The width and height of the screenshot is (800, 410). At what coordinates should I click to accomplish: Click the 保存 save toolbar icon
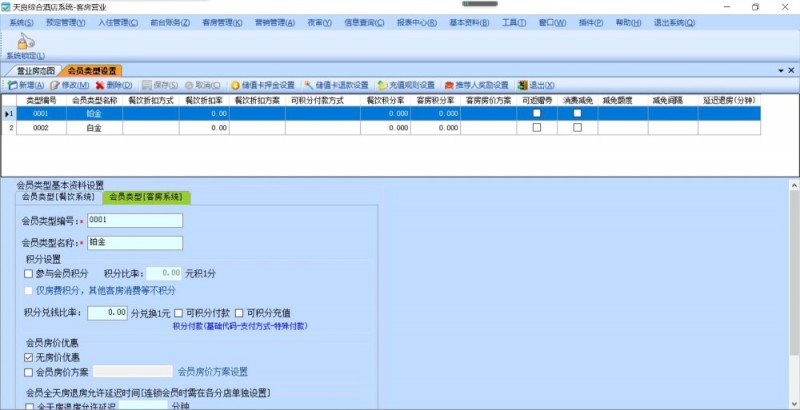147,85
